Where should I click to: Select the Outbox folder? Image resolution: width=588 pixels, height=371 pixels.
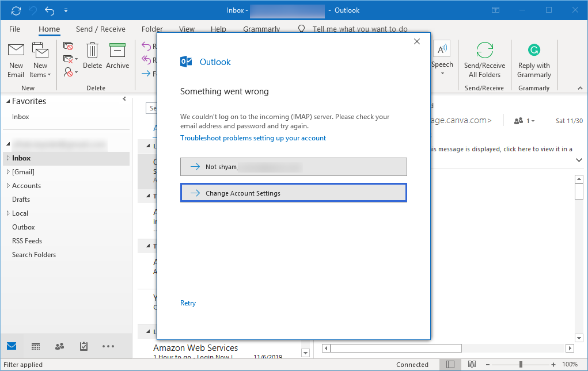click(23, 227)
